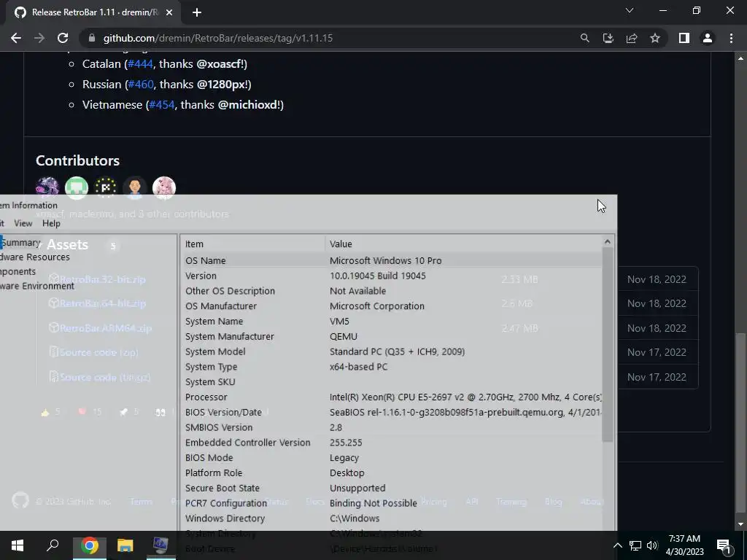Close the RetroBar release tab

[169, 12]
